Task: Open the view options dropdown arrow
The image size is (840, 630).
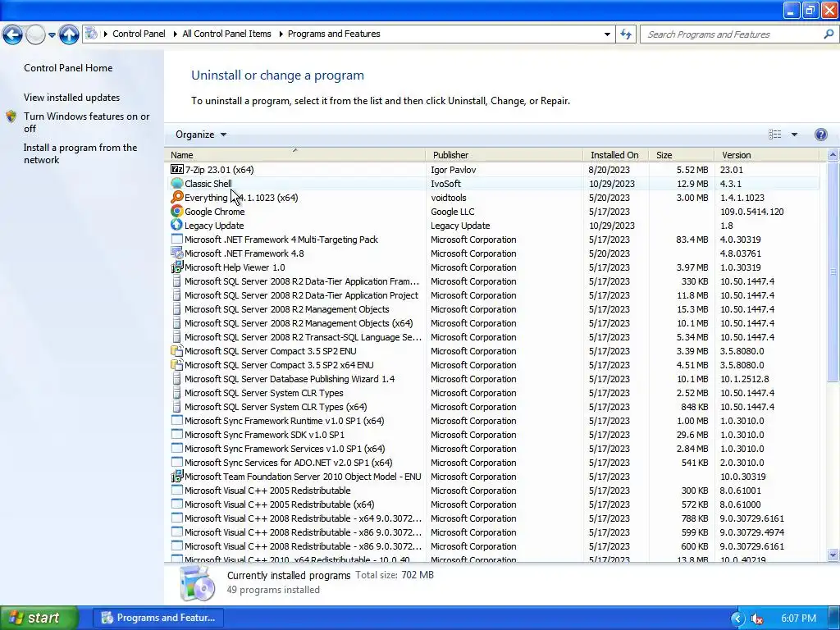Action: click(x=794, y=135)
